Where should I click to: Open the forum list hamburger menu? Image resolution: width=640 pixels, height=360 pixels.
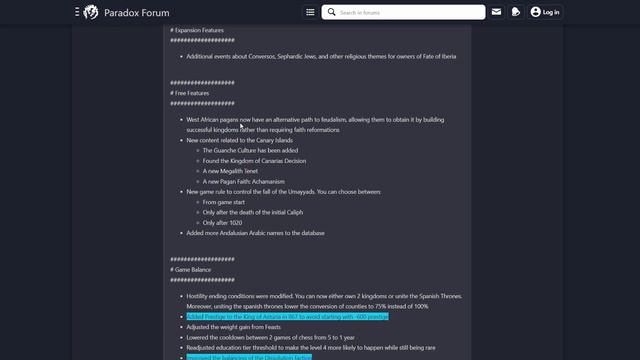pos(310,12)
